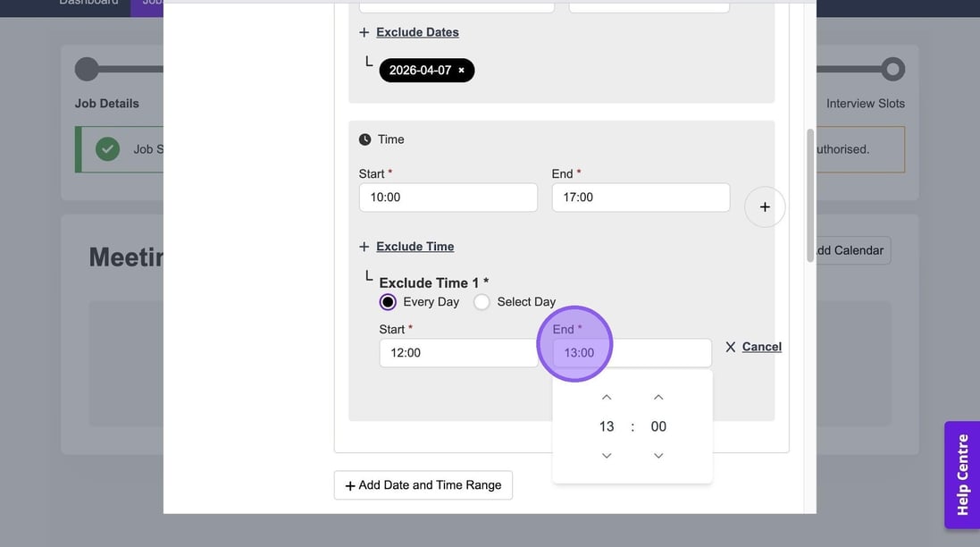
Task: Increase the hour with the up chevron
Action: (x=607, y=398)
